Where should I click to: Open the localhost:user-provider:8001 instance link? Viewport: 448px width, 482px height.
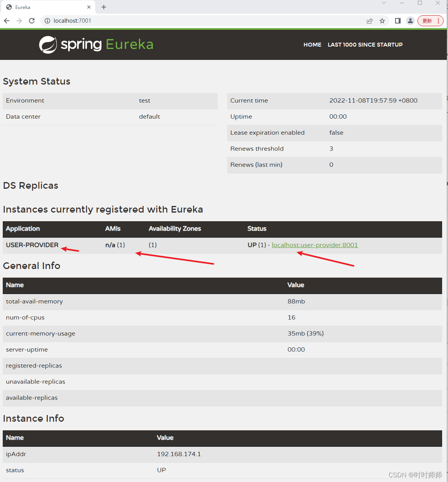click(315, 245)
